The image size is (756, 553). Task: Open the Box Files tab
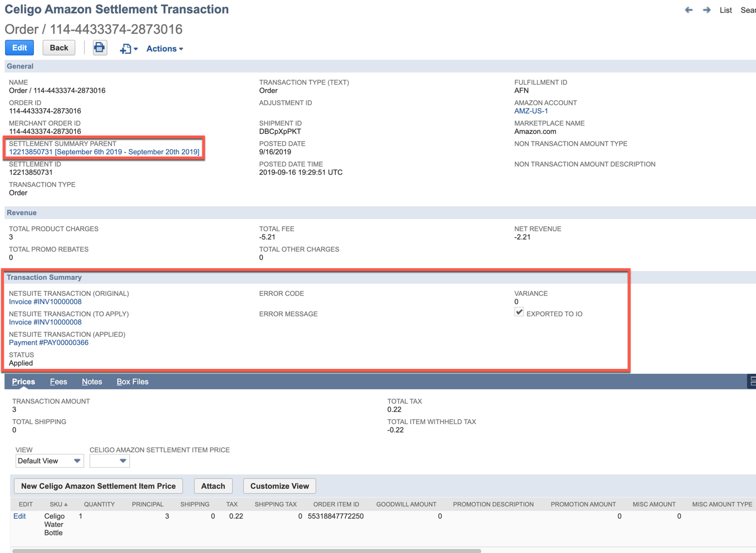click(133, 382)
